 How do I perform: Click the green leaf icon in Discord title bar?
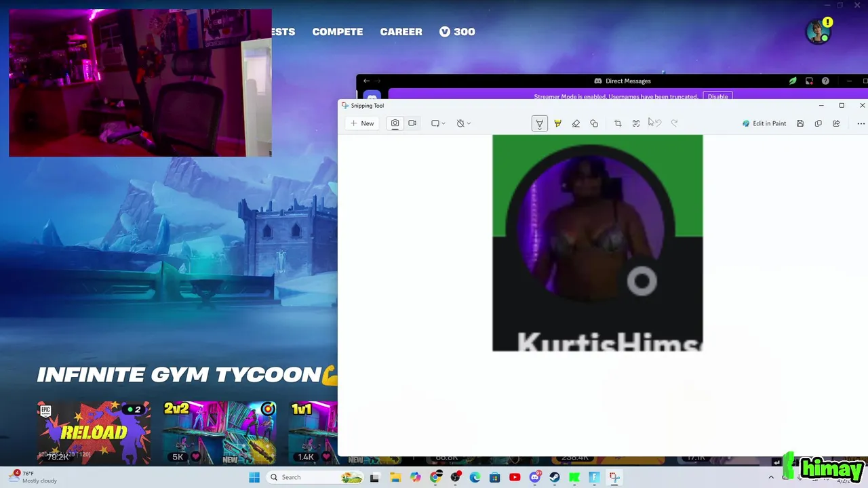click(x=793, y=81)
